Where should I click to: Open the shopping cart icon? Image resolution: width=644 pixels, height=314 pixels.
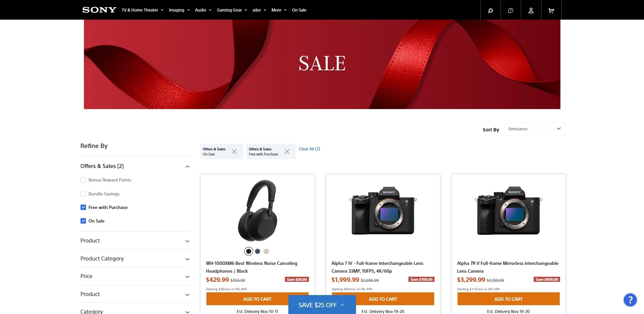[x=551, y=11]
